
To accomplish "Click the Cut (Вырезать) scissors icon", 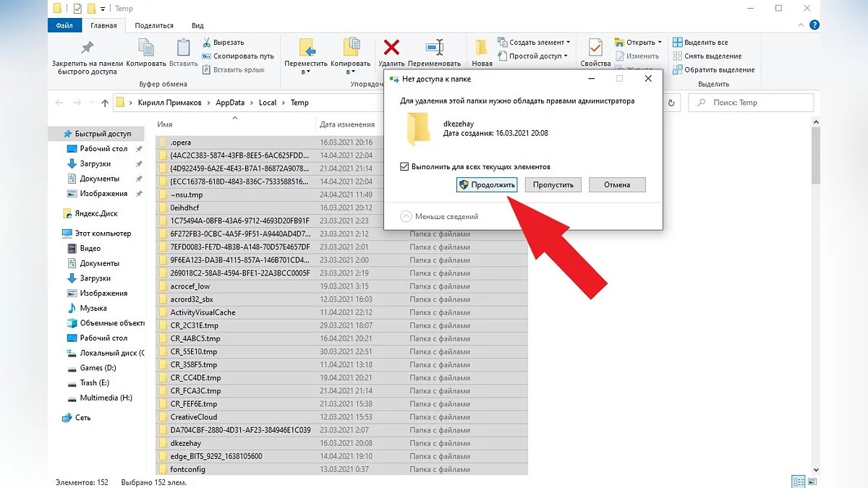I will 207,42.
